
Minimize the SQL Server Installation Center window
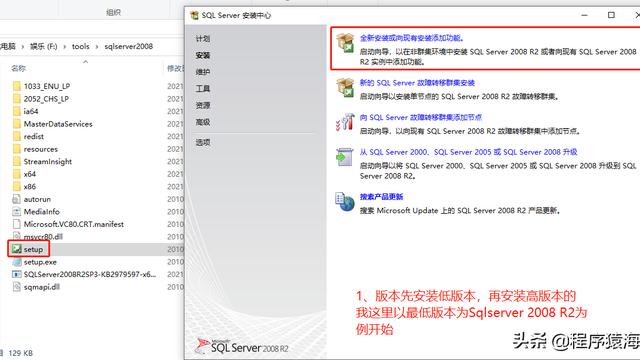[584, 15]
